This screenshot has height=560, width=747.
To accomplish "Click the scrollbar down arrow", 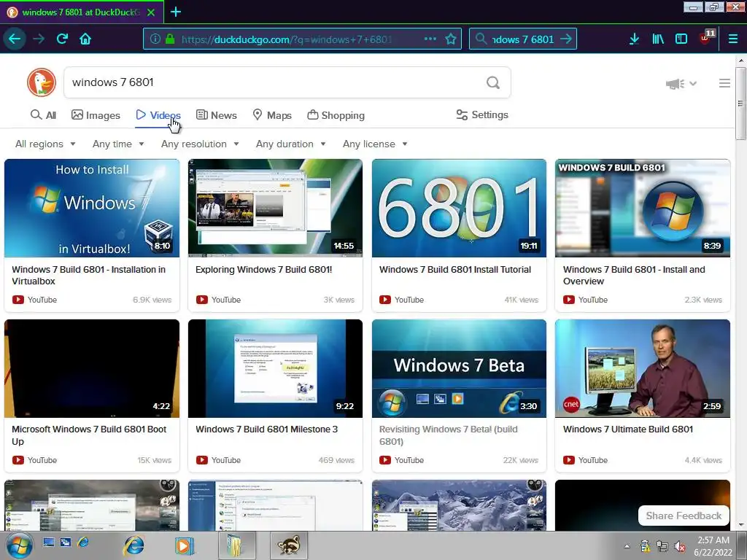I will coord(741,525).
